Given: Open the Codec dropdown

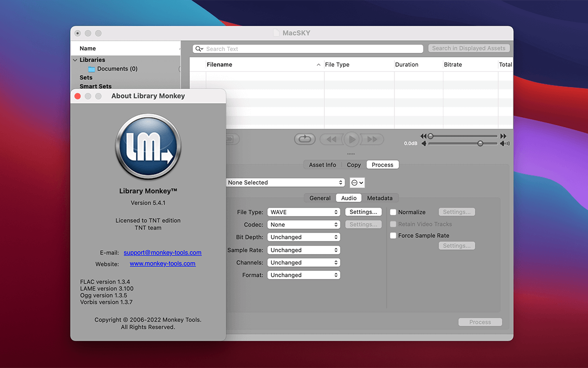Looking at the screenshot, I should pyautogui.click(x=304, y=225).
